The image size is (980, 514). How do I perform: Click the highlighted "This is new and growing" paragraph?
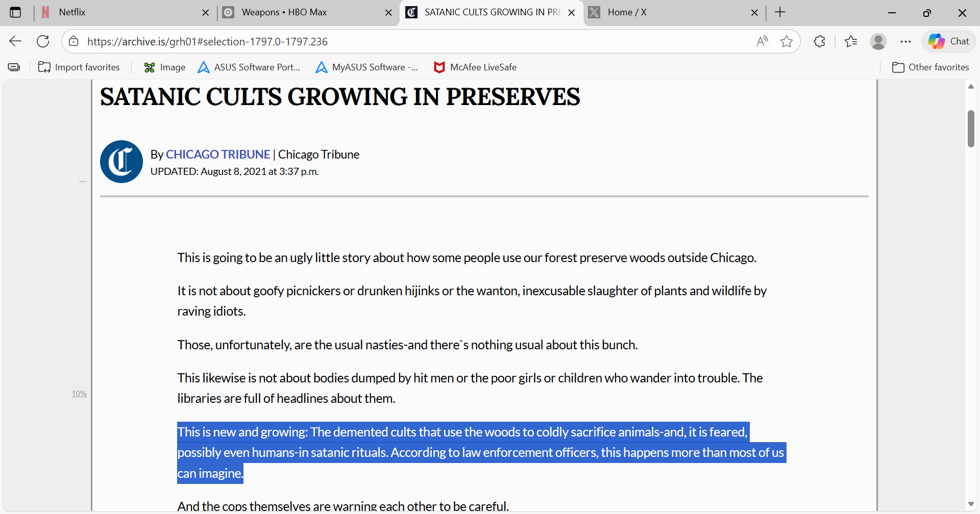(481, 453)
